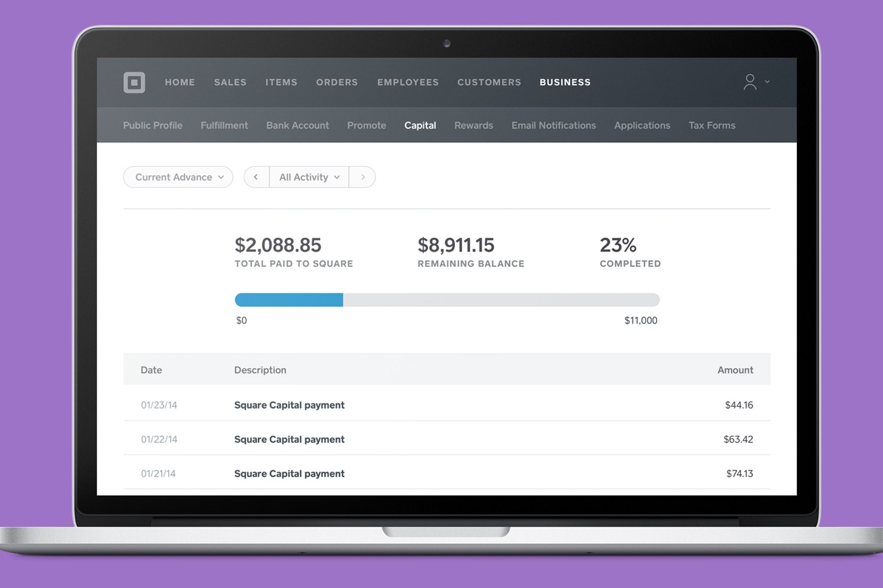Click the $0 progress bar start label
This screenshot has width=883, height=588.
click(x=241, y=321)
